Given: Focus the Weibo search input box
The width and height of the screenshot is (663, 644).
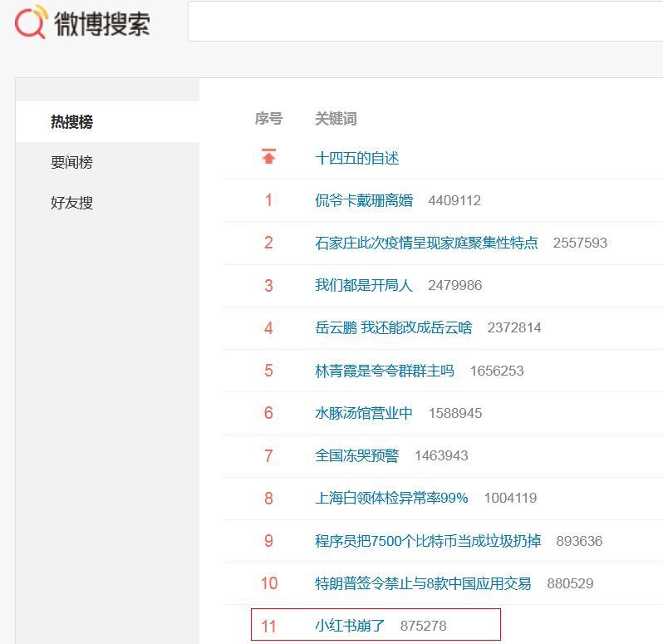Looking at the screenshot, I should 425,21.
